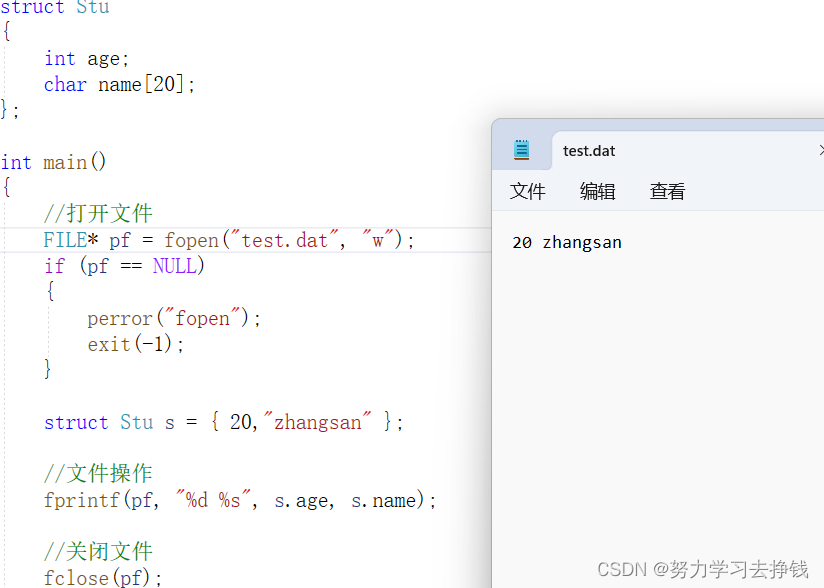824x588 pixels.
Task: Click the //关闭文件 comment
Action: click(x=98, y=551)
